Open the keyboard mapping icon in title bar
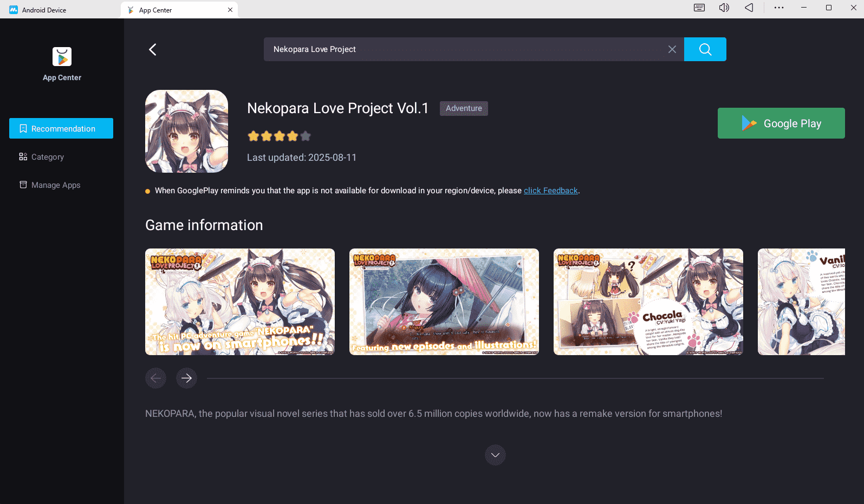This screenshot has width=864, height=504. tap(699, 8)
